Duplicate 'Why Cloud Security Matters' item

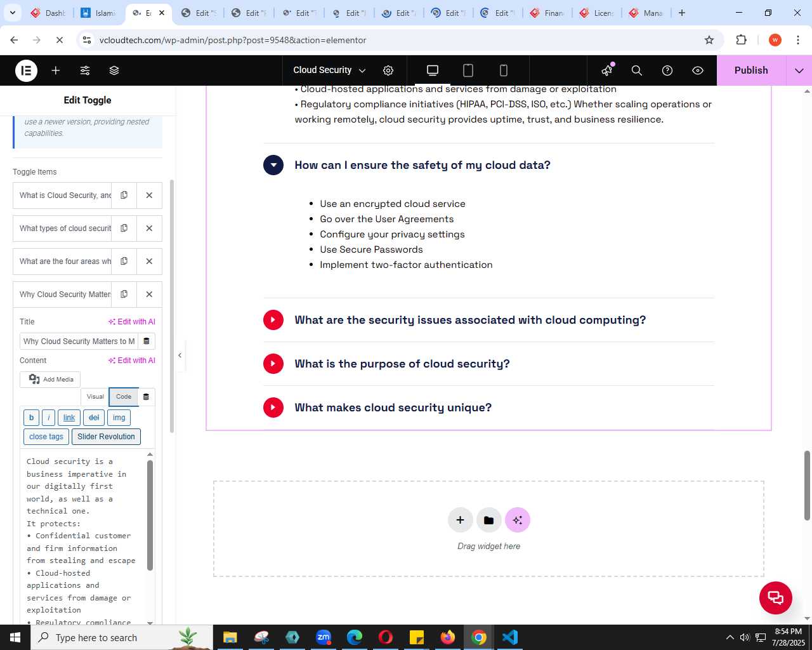tap(124, 295)
